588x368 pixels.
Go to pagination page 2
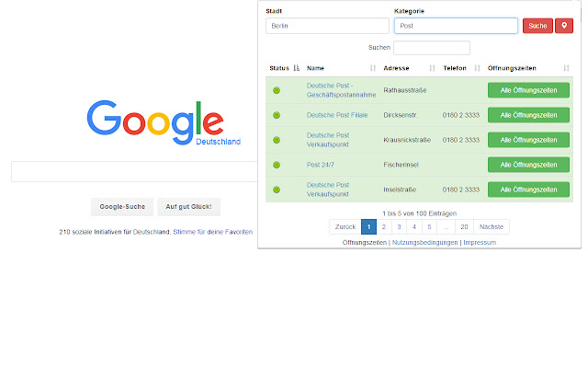pyautogui.click(x=384, y=227)
